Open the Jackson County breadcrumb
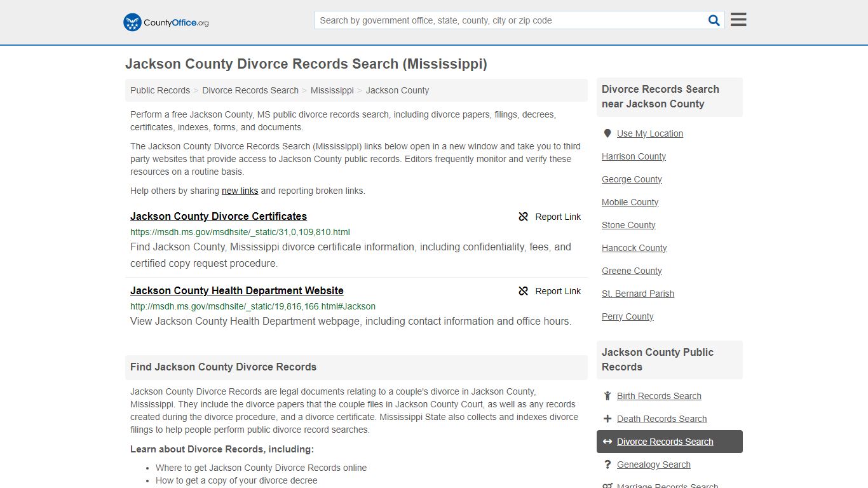Image resolution: width=868 pixels, height=488 pixels. point(397,90)
